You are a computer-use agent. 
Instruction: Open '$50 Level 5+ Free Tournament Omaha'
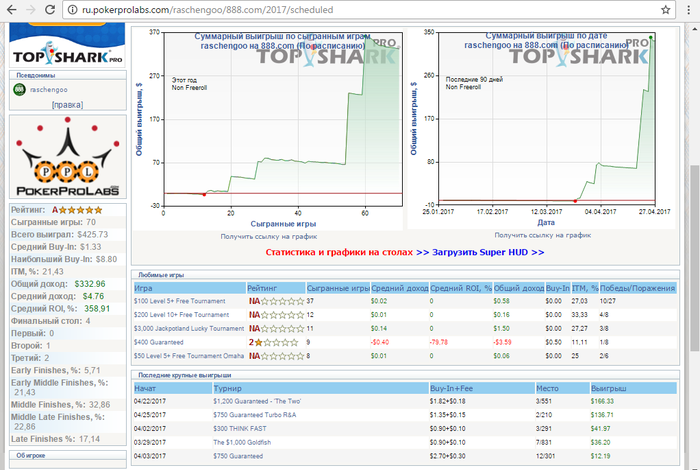189,356
